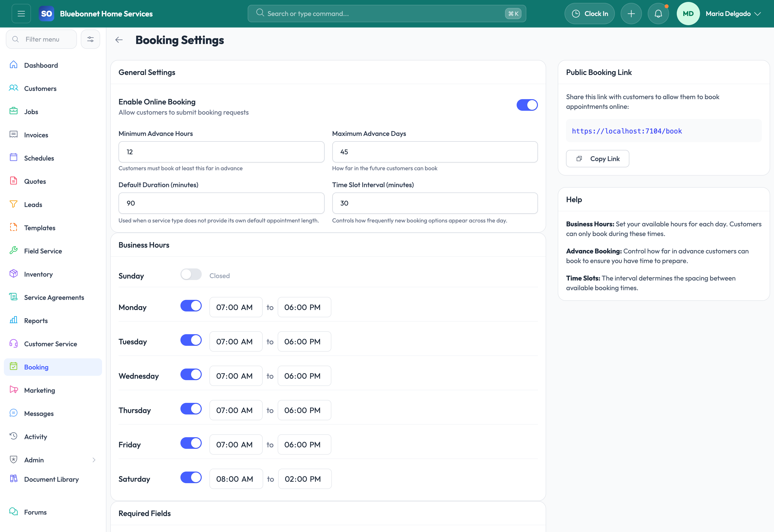Image resolution: width=774 pixels, height=532 pixels.
Task: Click the Marketing megaphone icon
Action: [13, 390]
